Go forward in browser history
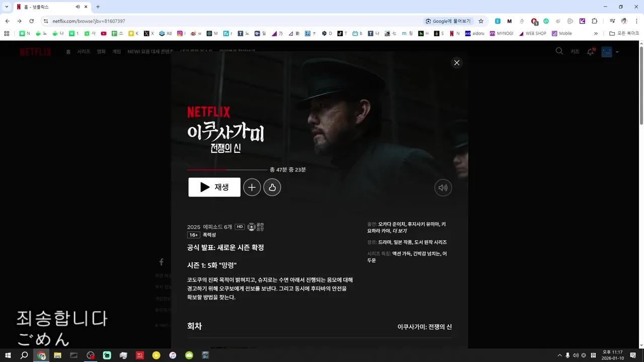The width and height of the screenshot is (644, 362). click(x=19, y=21)
